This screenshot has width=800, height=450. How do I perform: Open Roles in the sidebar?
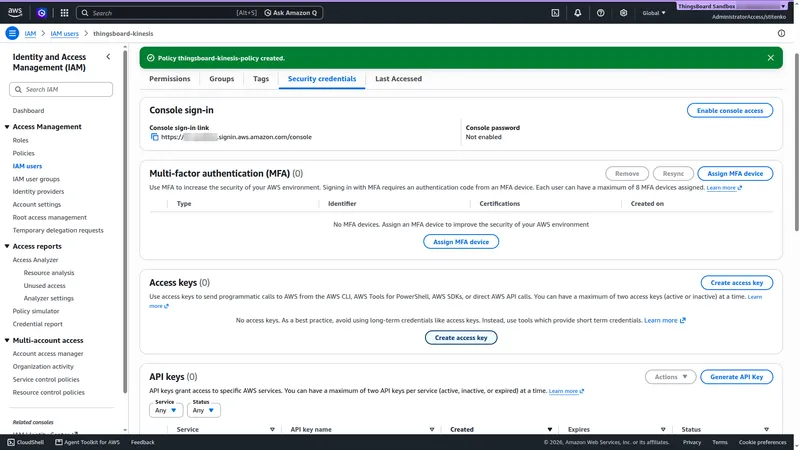(20, 140)
